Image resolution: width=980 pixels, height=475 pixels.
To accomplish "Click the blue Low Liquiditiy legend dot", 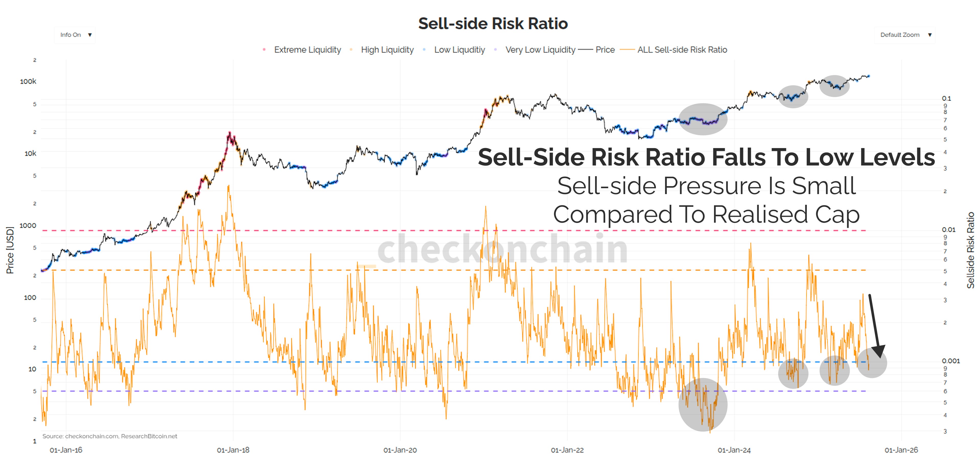I will [424, 50].
